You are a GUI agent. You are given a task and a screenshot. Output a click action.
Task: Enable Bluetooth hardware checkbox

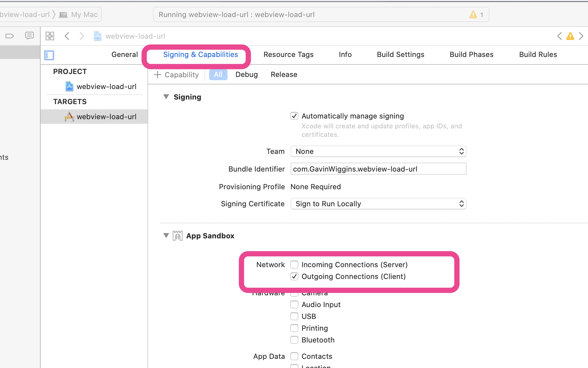click(x=294, y=340)
